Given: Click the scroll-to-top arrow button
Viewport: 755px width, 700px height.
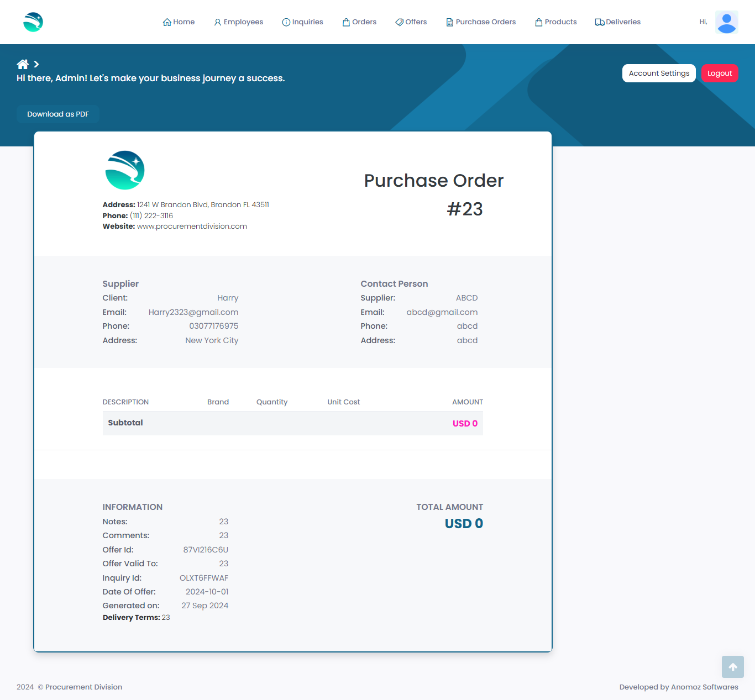Looking at the screenshot, I should 732,667.
